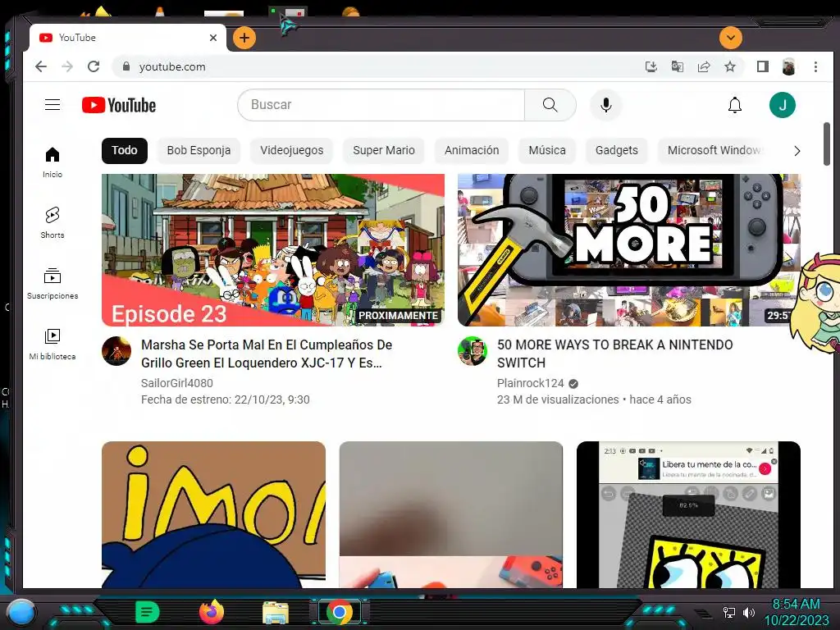Click the magnifier search button
The image size is (840, 630).
[x=550, y=105]
